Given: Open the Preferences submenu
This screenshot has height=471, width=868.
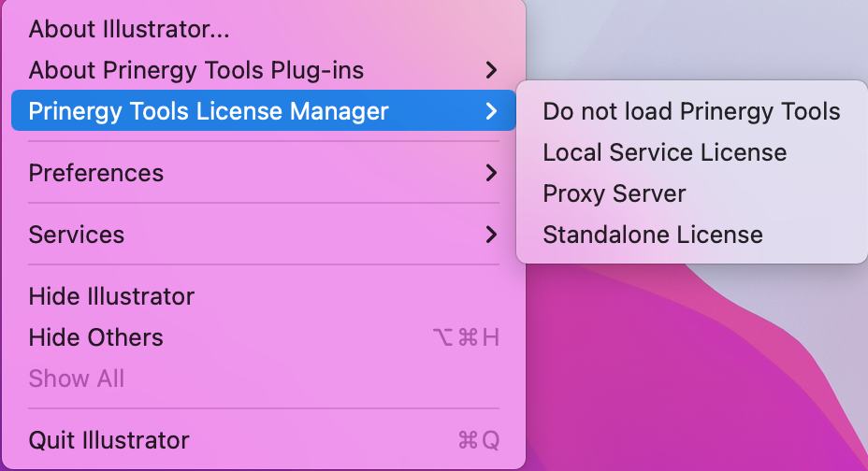Looking at the screenshot, I should [96, 173].
